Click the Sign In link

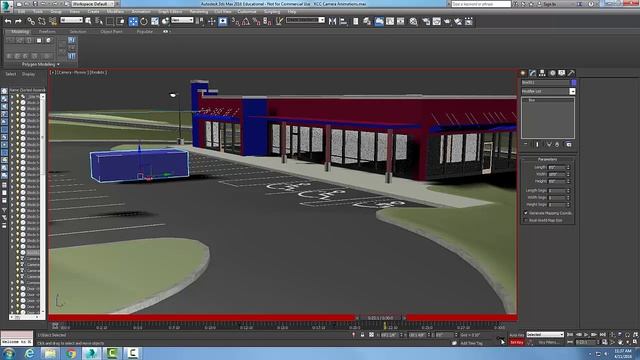[x=549, y=4]
